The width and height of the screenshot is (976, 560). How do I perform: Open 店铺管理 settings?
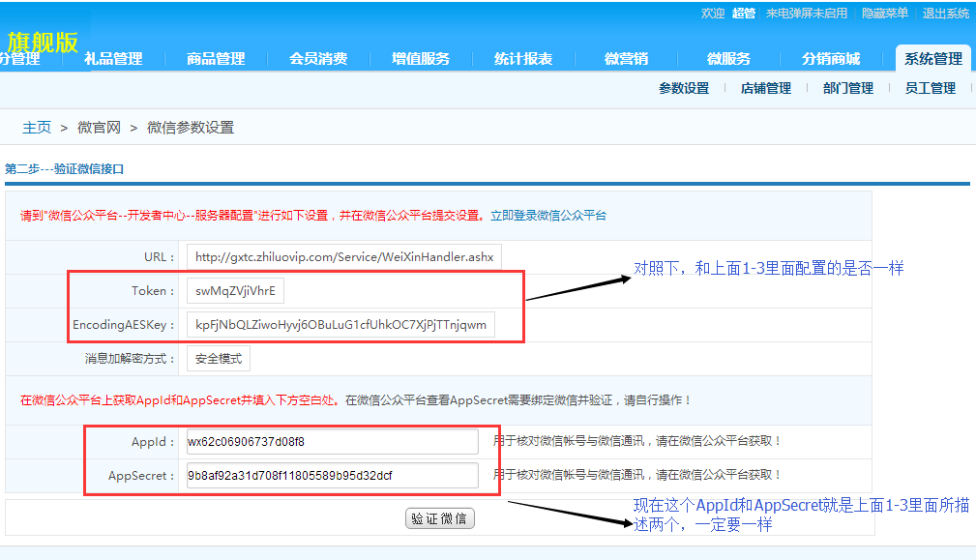tap(763, 88)
